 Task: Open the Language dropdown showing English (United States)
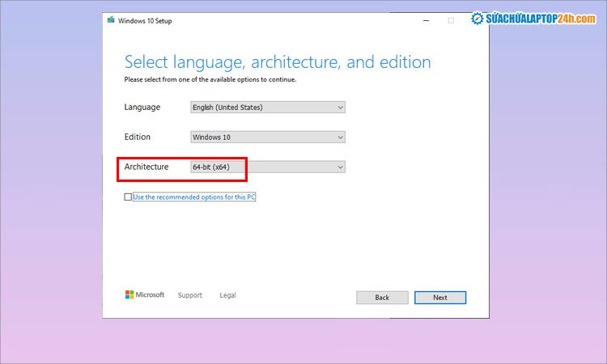pos(267,107)
